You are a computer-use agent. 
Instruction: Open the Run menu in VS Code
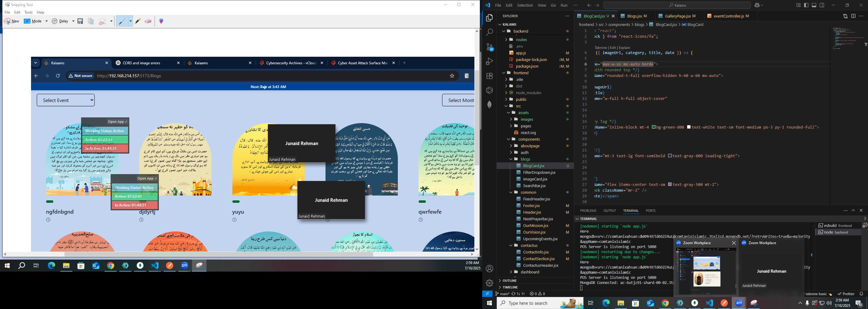pyautogui.click(x=564, y=5)
